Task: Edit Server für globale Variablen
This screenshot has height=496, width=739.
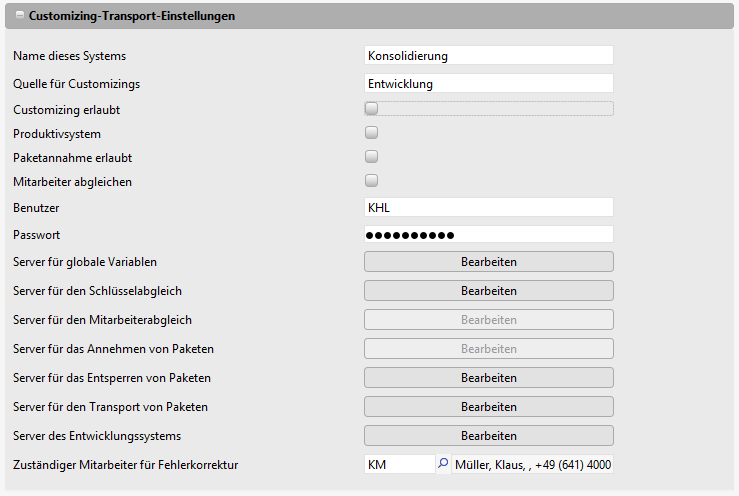Action: click(x=488, y=262)
